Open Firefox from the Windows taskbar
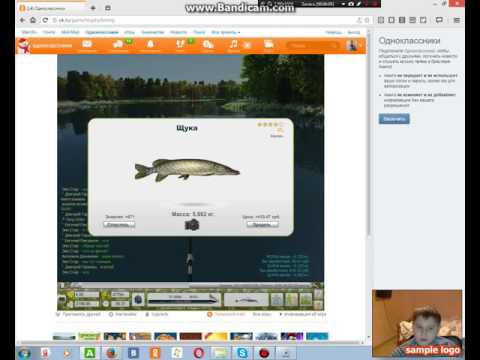Screen dimensions: 480x360 pos(111,353)
